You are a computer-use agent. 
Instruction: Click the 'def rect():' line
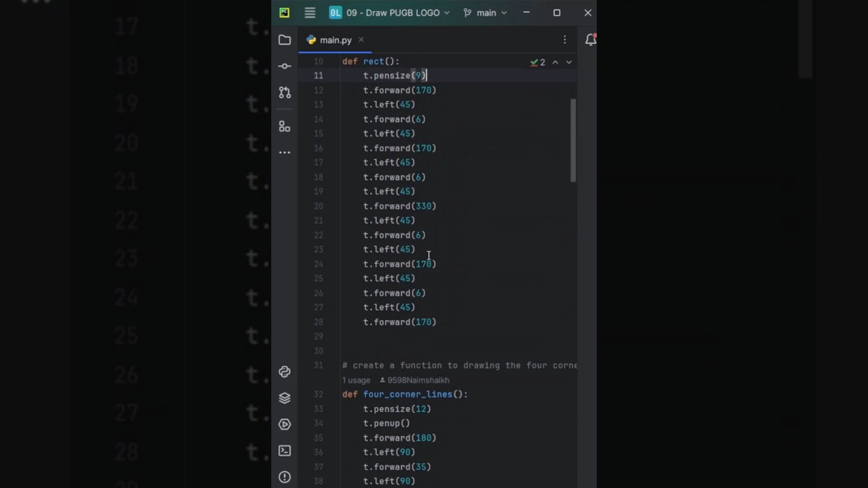[371, 61]
